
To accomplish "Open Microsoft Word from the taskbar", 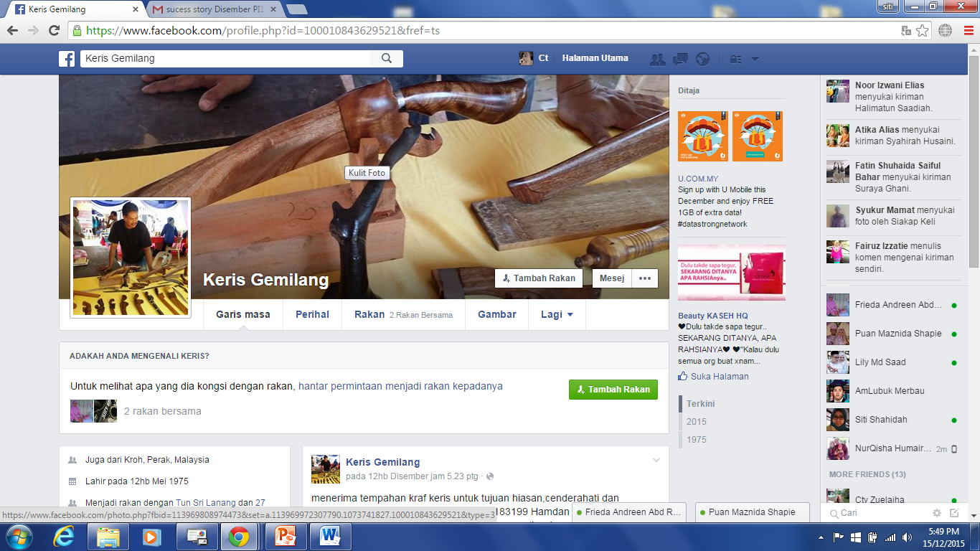I will click(x=331, y=536).
